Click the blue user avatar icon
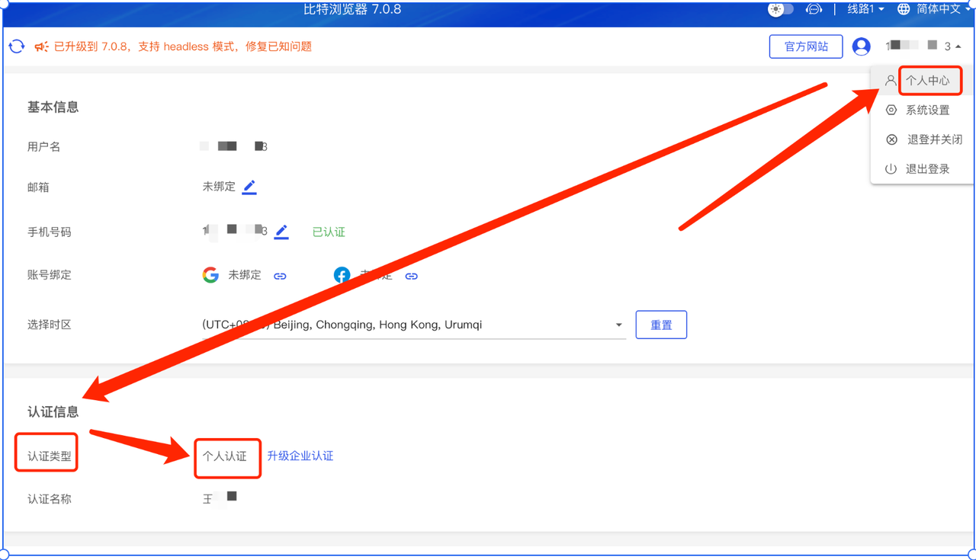Screen dimensions: 976x560 pos(862,46)
